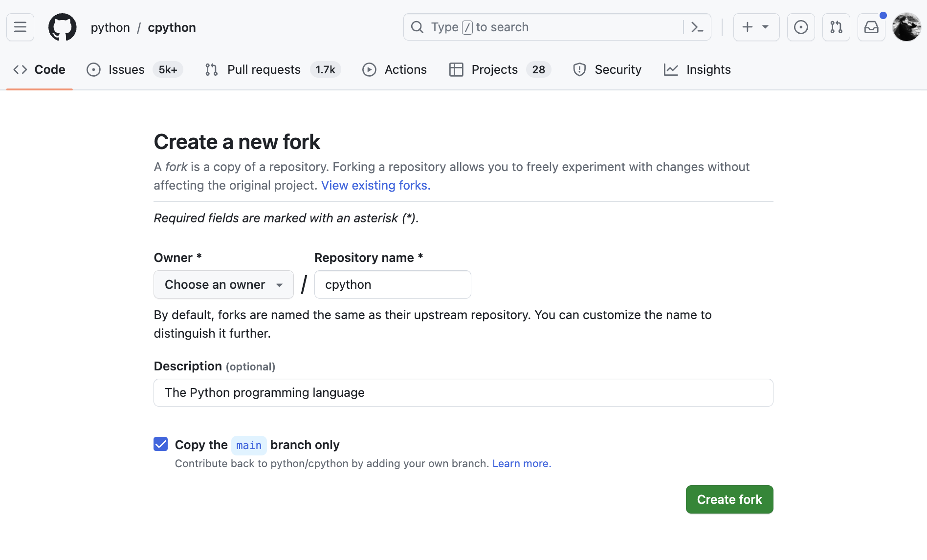
Task: Open the hamburger navigation menu
Action: coord(20,27)
